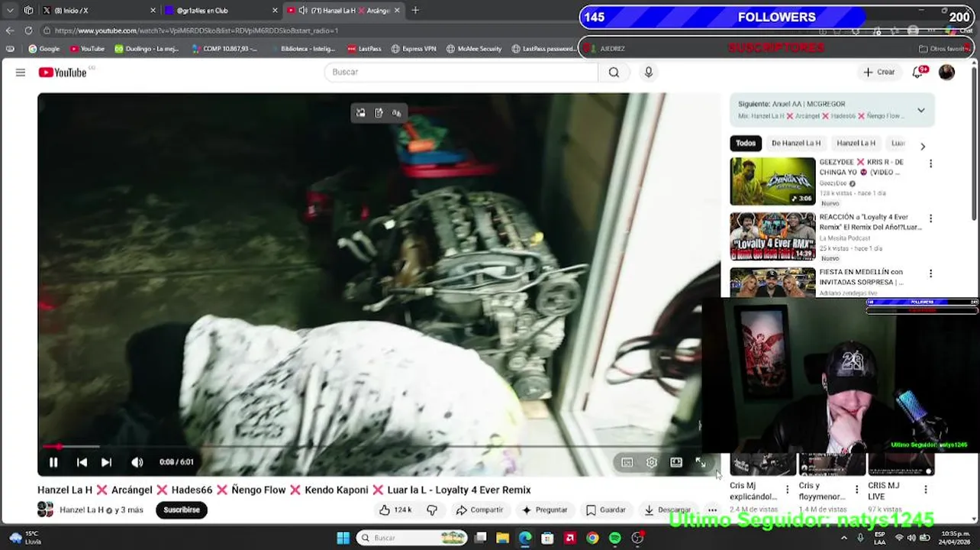The height and width of the screenshot is (550, 980).
Task: Open the Duolingo bookmark
Action: [147, 49]
